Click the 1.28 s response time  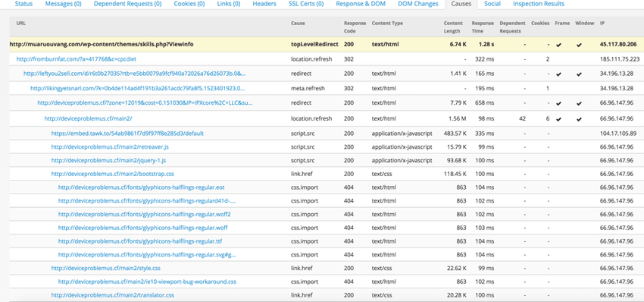coord(486,45)
